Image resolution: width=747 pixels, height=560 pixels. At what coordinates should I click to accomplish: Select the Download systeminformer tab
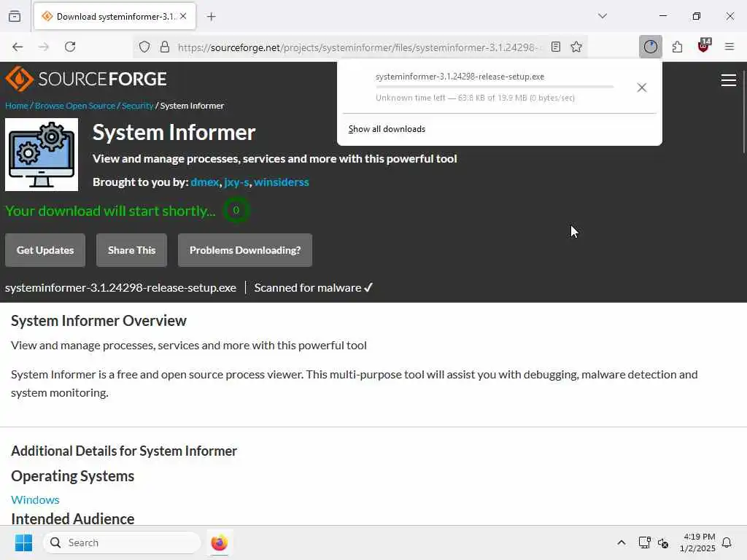pyautogui.click(x=115, y=17)
